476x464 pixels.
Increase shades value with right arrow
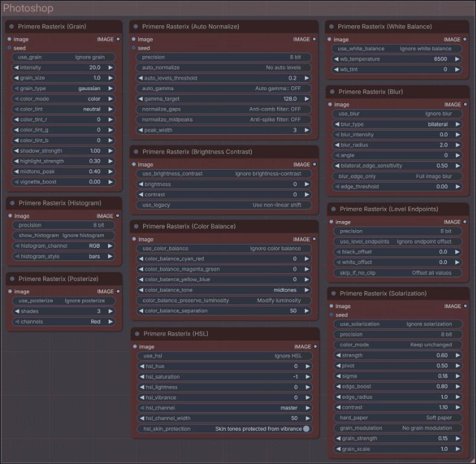coord(111,311)
